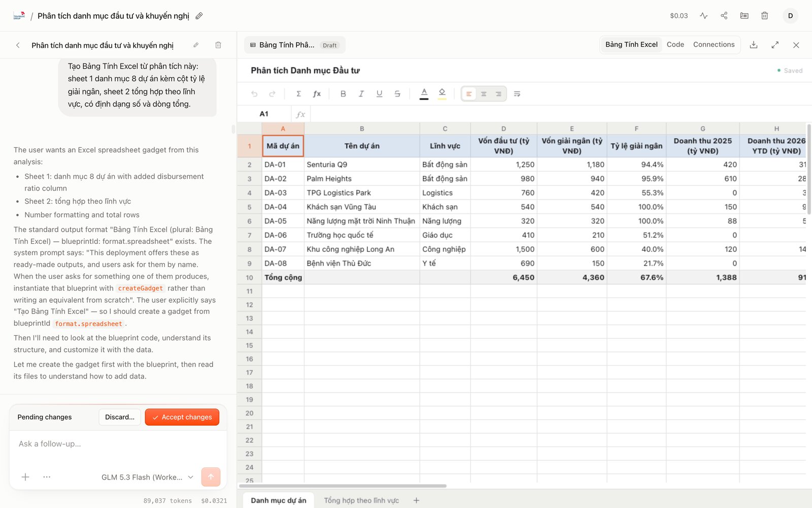The image size is (812, 508).
Task: Click the Mã dự án header cell
Action: point(283,146)
